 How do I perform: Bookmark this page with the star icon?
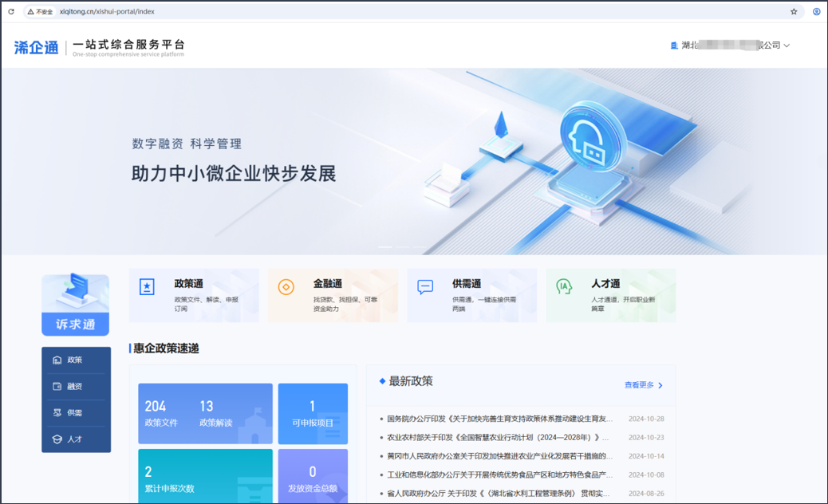pyautogui.click(x=794, y=11)
